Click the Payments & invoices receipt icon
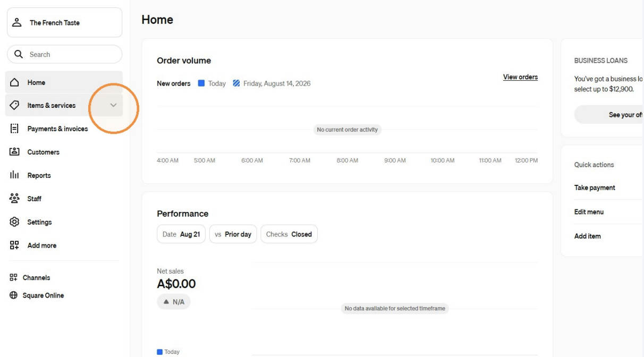644x357 pixels. pos(15,129)
